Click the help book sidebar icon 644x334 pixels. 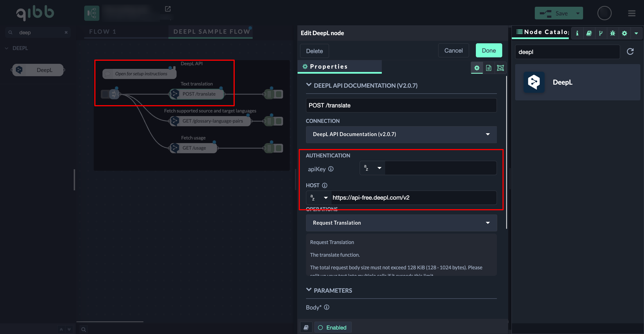[589, 33]
